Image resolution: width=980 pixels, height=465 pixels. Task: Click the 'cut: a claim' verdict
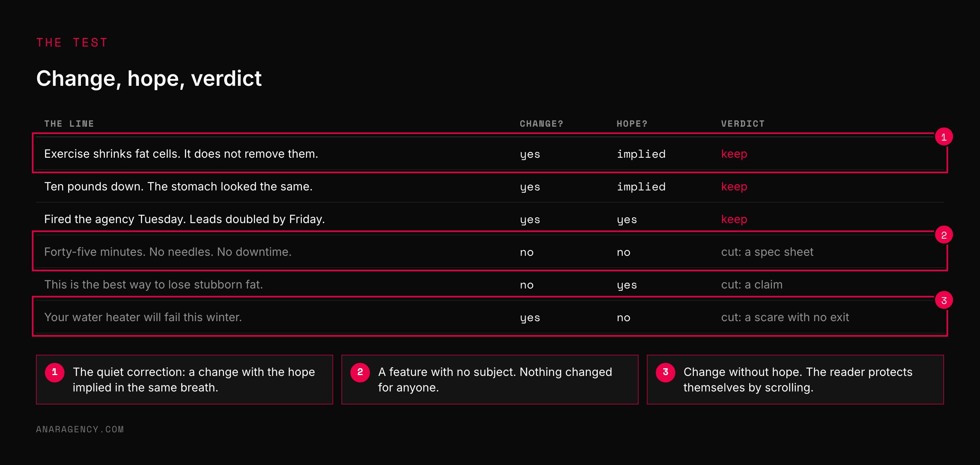tap(751, 285)
